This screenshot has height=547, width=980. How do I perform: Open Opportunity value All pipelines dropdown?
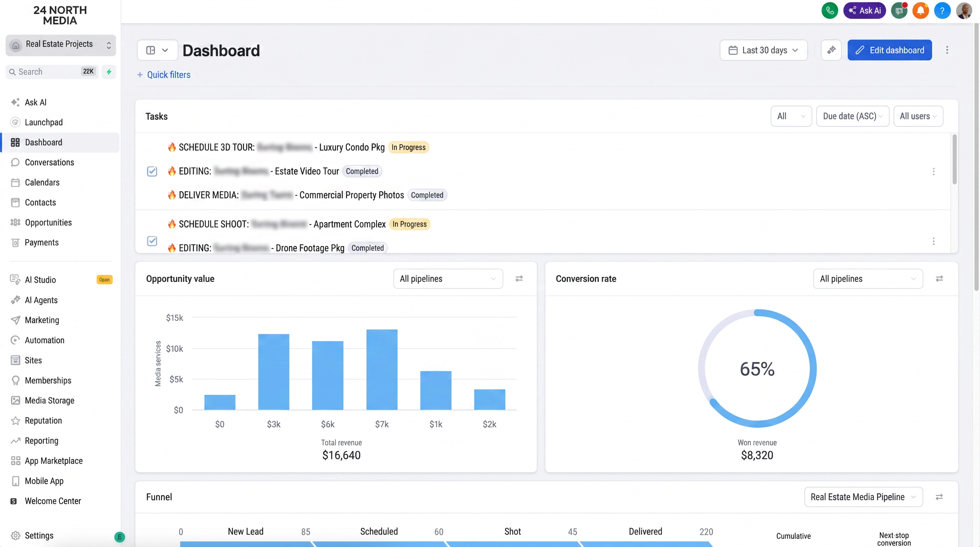click(x=448, y=279)
